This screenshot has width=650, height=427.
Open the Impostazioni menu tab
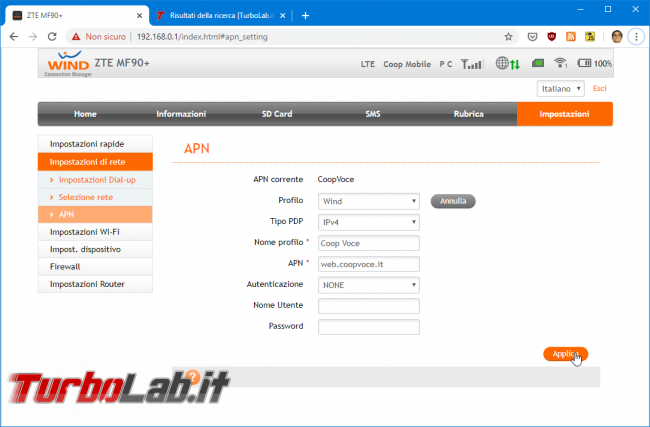click(565, 114)
